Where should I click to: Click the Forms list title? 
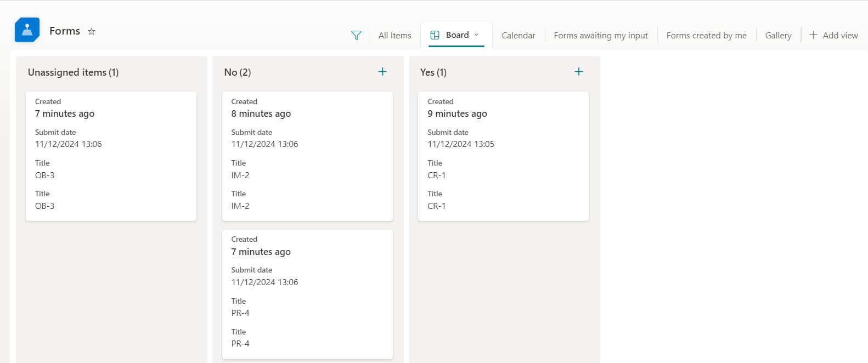pyautogui.click(x=65, y=31)
